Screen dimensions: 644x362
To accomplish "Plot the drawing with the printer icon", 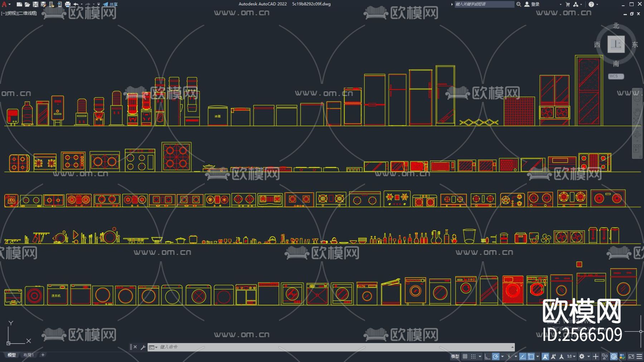I will 68,4.
